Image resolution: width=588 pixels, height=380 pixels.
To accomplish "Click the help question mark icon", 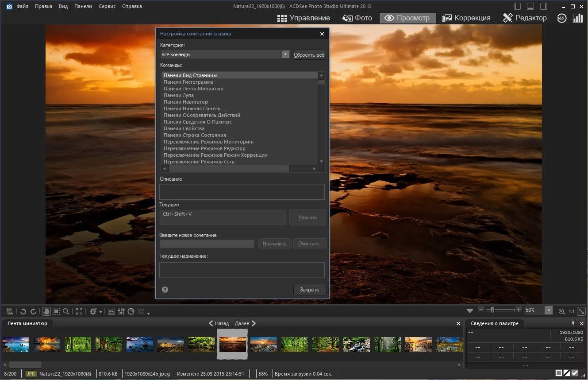I will coord(165,290).
